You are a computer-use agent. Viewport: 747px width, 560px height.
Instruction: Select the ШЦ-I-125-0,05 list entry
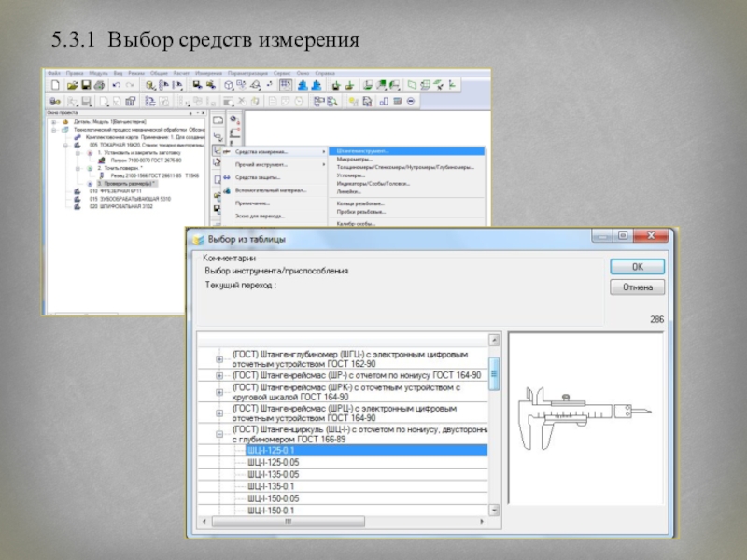coord(273,462)
